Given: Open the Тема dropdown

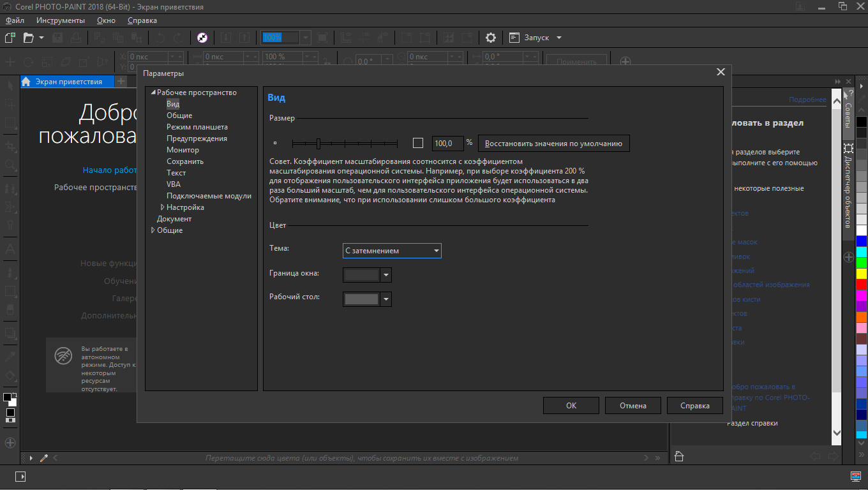Looking at the screenshot, I should [392, 251].
